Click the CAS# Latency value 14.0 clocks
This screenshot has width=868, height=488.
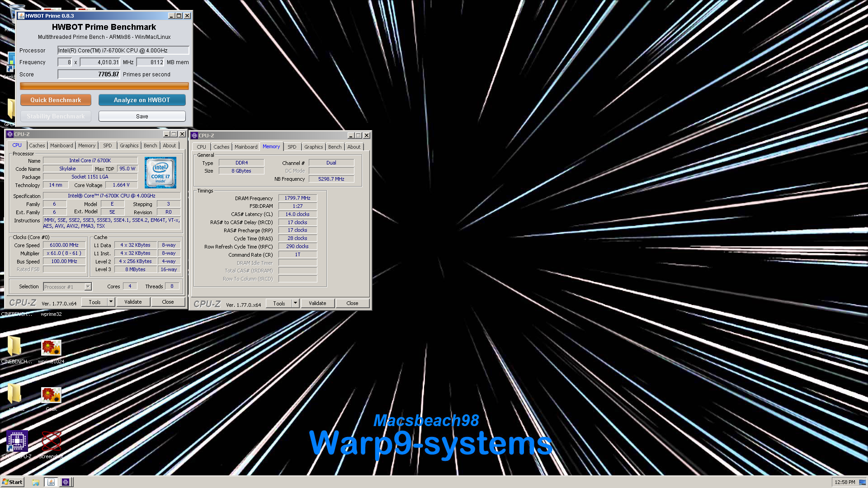[297, 214]
